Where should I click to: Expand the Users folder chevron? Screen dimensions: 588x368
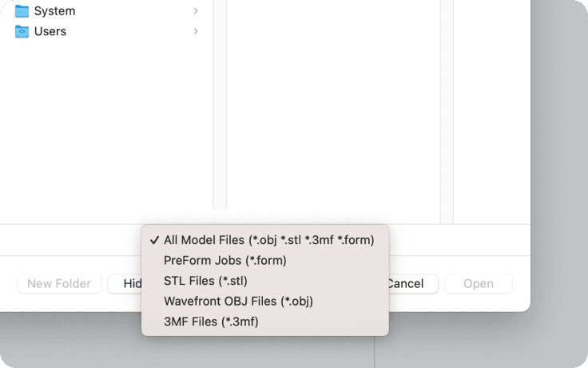[196, 31]
